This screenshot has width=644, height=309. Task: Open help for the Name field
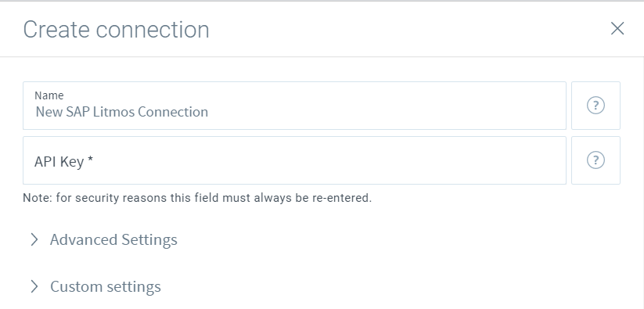coord(595,106)
